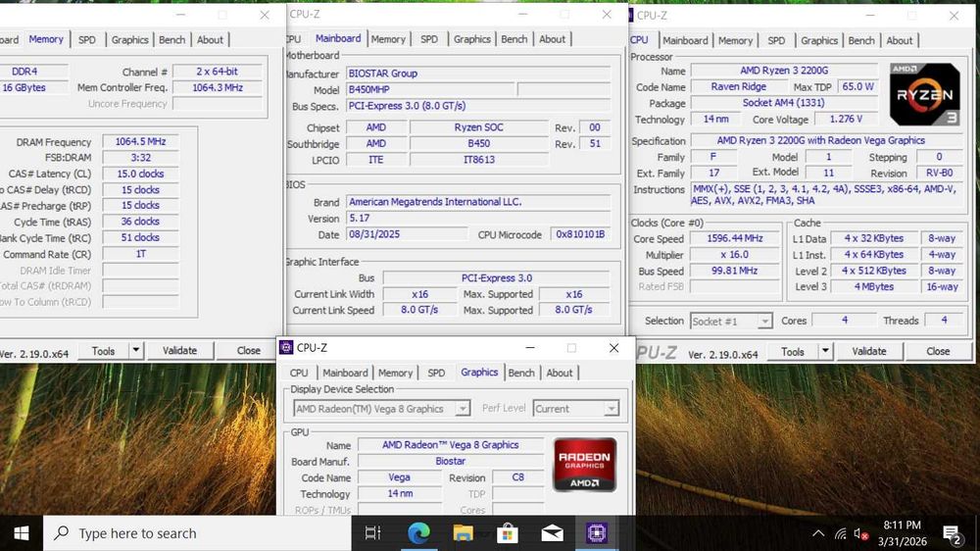The width and height of the screenshot is (980, 551).
Task: Open the notification center icon
Action: tap(952, 534)
